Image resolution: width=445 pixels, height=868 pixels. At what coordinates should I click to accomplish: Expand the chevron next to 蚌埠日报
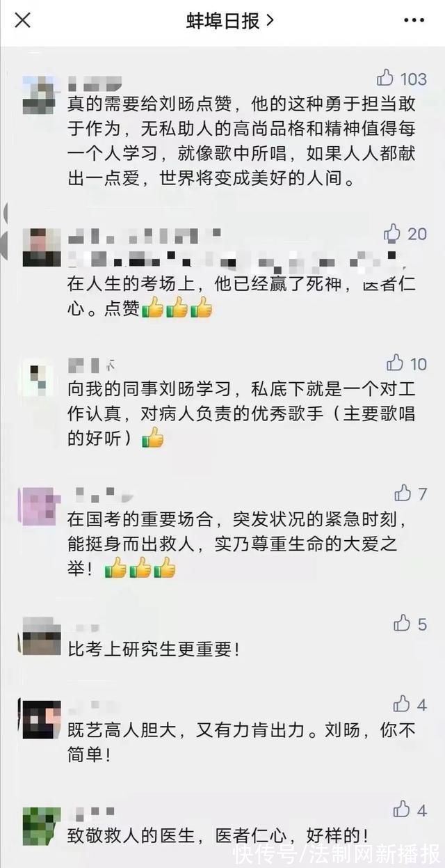coord(270,21)
